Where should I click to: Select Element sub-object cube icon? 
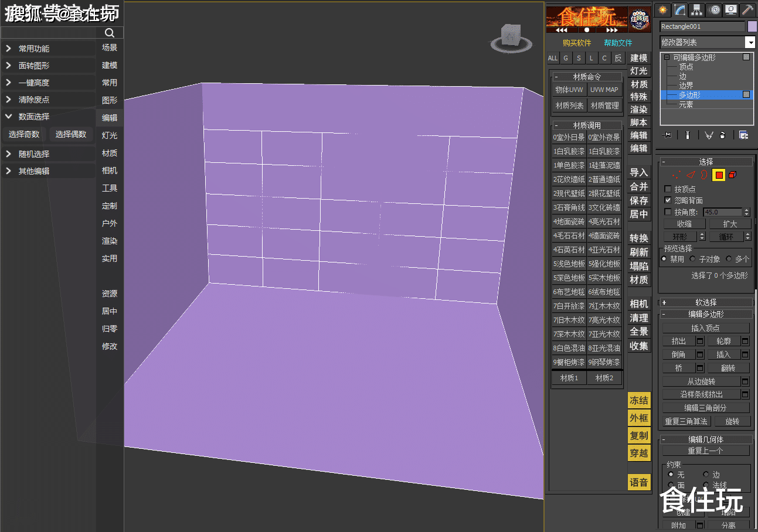coord(733,175)
